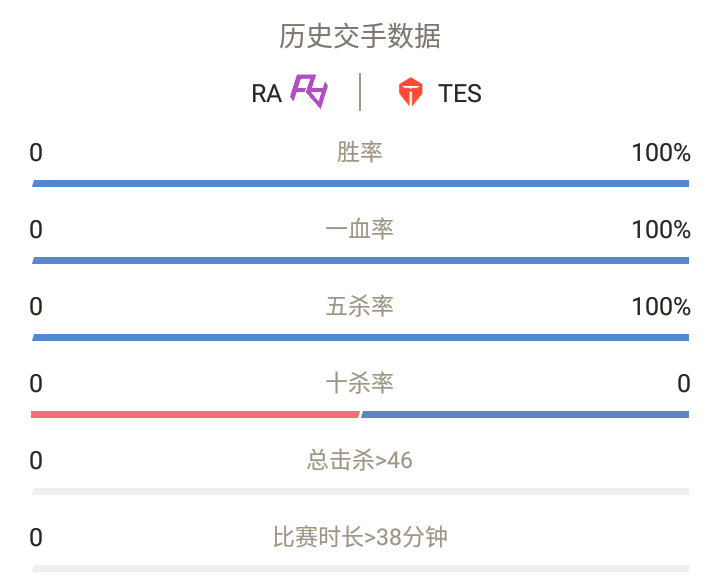Screen dimensions: 719x582
Task: Click the 胜率 stat label
Action: point(360,152)
